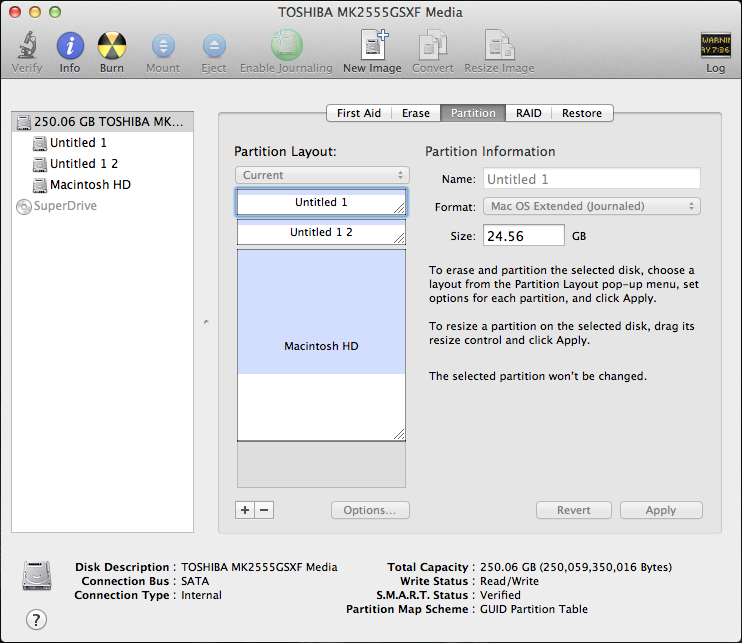742x643 pixels.
Task: Select the Partition tab
Action: pyautogui.click(x=473, y=113)
